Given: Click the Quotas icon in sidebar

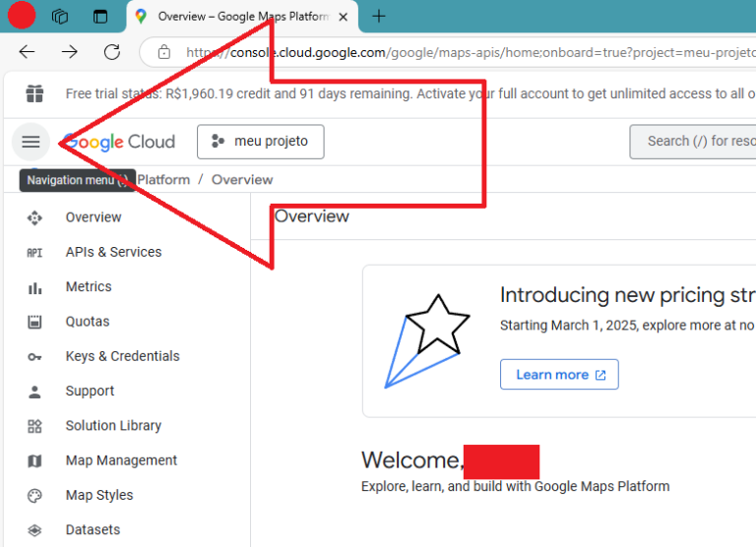Looking at the screenshot, I should 35,322.
